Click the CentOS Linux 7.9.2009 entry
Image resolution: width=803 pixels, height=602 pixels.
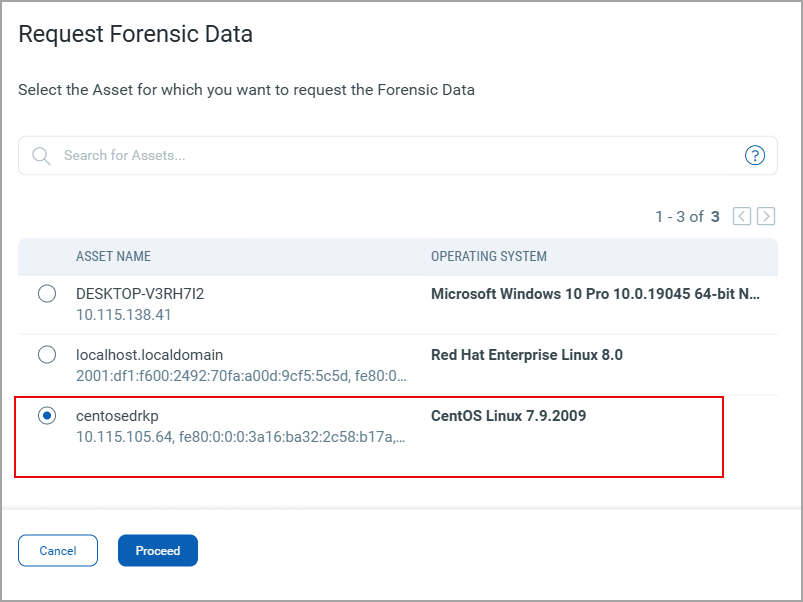tap(508, 416)
